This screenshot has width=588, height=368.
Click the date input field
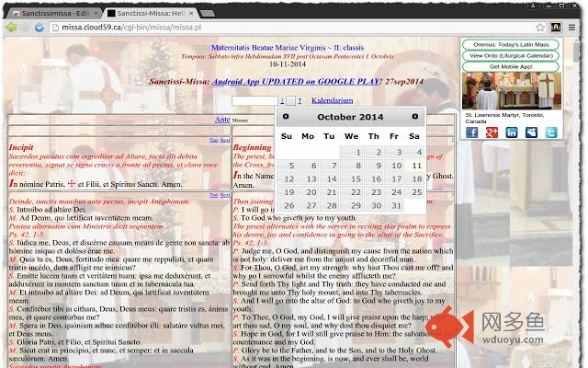(254, 100)
